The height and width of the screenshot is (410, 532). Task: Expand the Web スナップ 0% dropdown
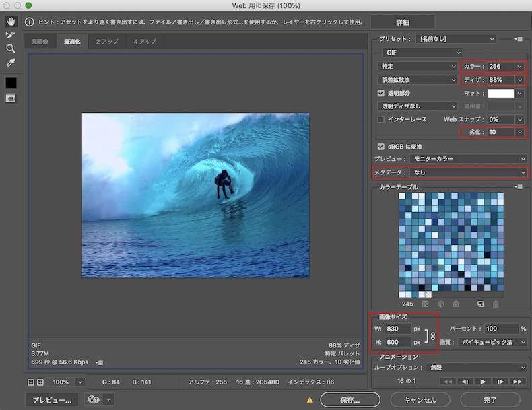pyautogui.click(x=519, y=119)
